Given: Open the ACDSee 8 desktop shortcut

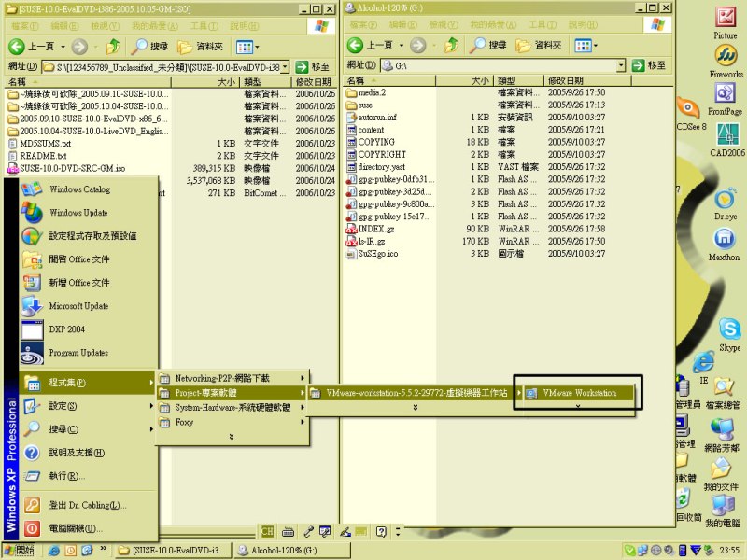Looking at the screenshot, I should coord(691,114).
